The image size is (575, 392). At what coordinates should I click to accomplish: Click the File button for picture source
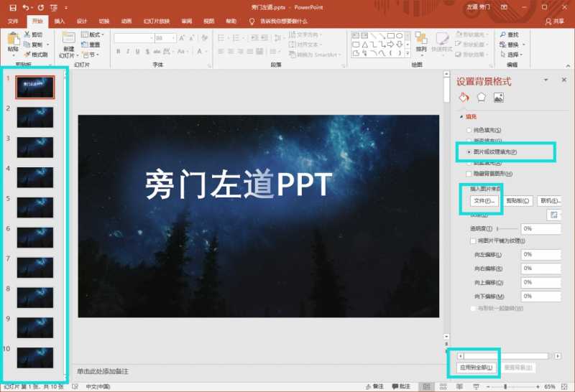click(x=484, y=201)
